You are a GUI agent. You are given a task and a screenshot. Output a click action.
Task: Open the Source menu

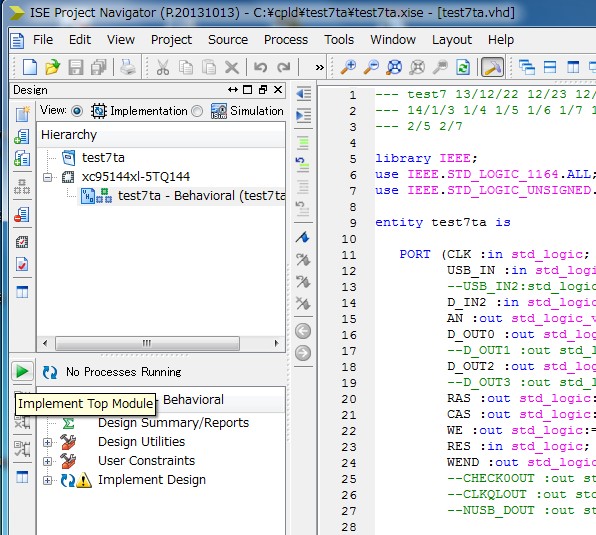click(x=228, y=40)
